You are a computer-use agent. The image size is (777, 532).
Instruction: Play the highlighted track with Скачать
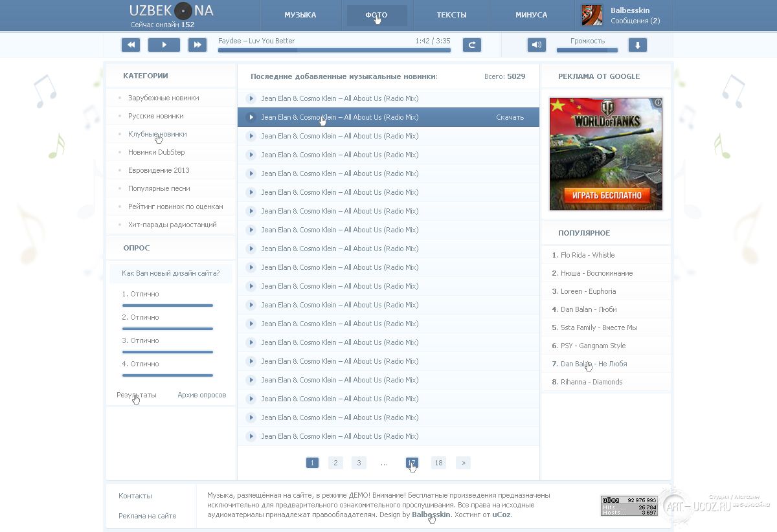point(251,117)
